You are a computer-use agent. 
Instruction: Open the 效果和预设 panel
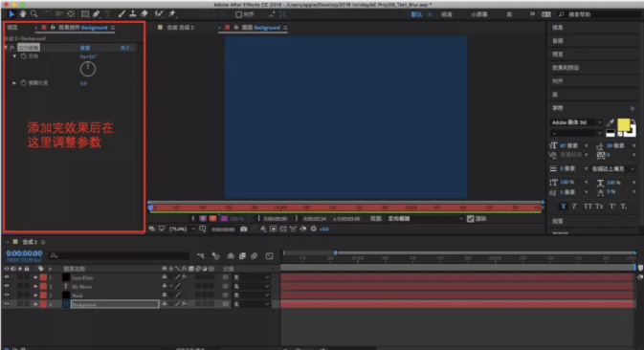point(566,68)
